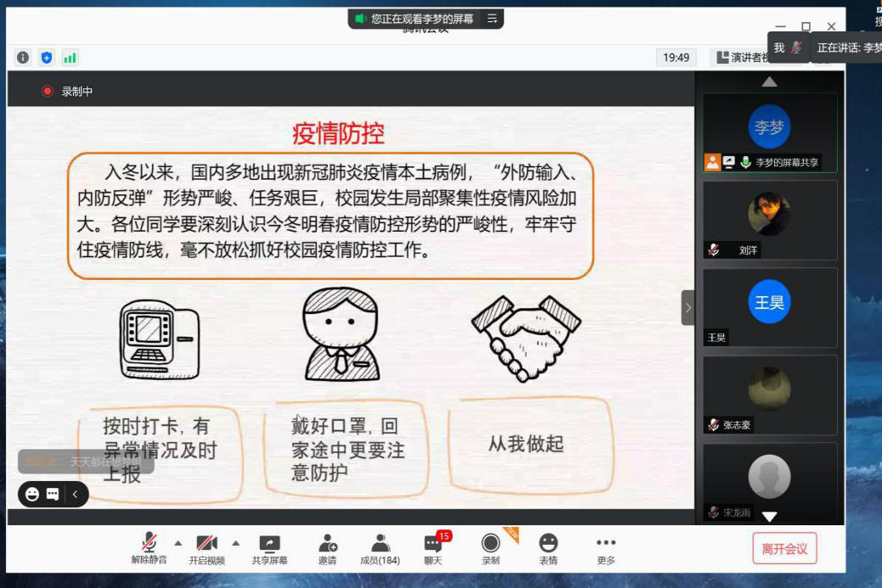Click the screen-share icon on 李梦 tile

(x=729, y=162)
